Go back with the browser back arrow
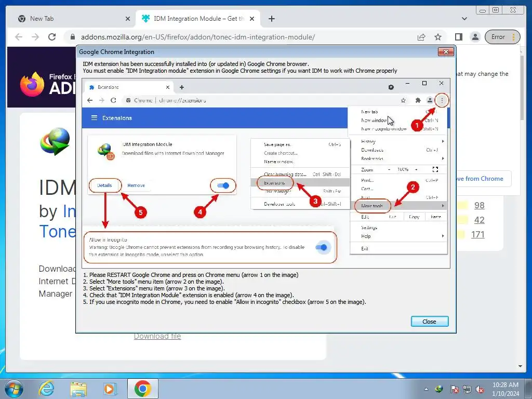 (x=19, y=37)
